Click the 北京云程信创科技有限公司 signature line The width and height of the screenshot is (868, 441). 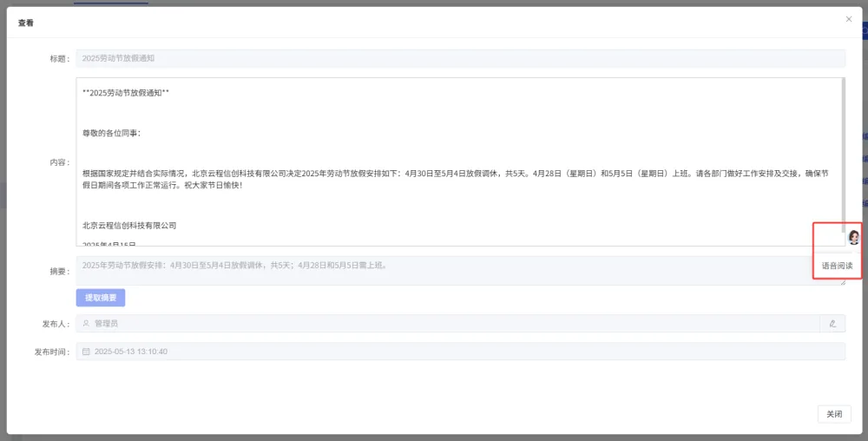click(129, 226)
